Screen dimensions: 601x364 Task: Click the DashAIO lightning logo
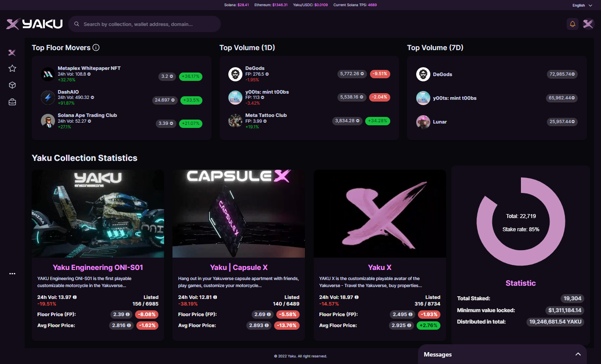point(48,98)
